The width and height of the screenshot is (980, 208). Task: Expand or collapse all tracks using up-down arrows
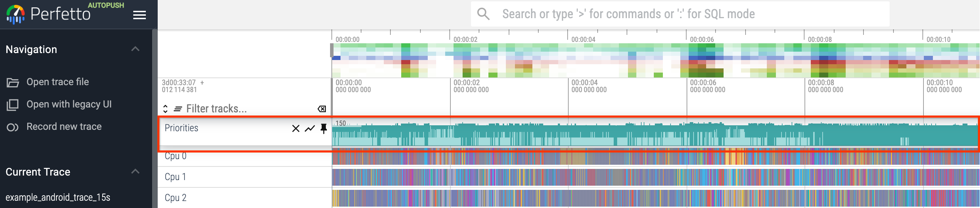[x=165, y=109]
